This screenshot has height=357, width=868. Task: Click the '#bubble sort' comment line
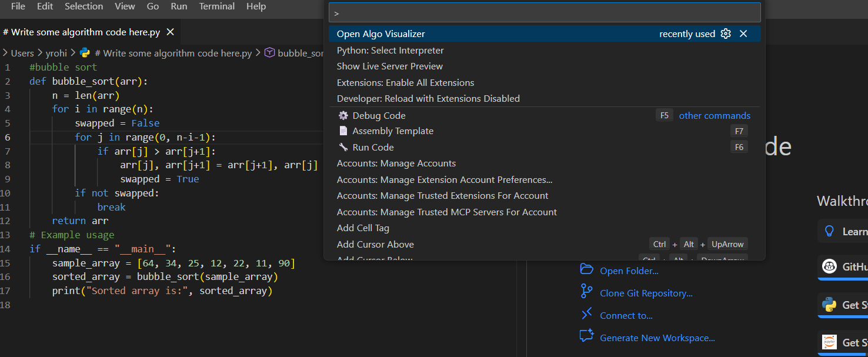pos(64,67)
